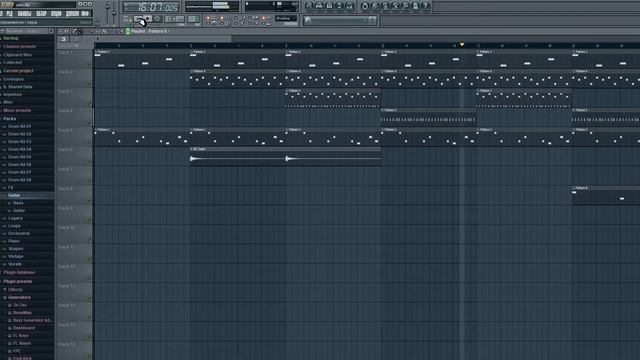Click the button at the right end of the news panel
Image resolution: width=640 pixels, height=360 pixels.
point(372,20)
